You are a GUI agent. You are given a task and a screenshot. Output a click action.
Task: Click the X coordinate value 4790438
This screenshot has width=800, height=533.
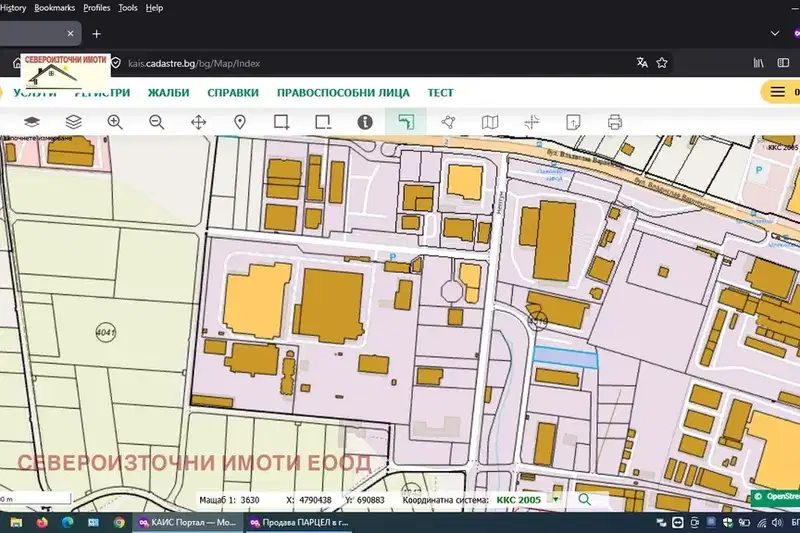tap(315, 500)
